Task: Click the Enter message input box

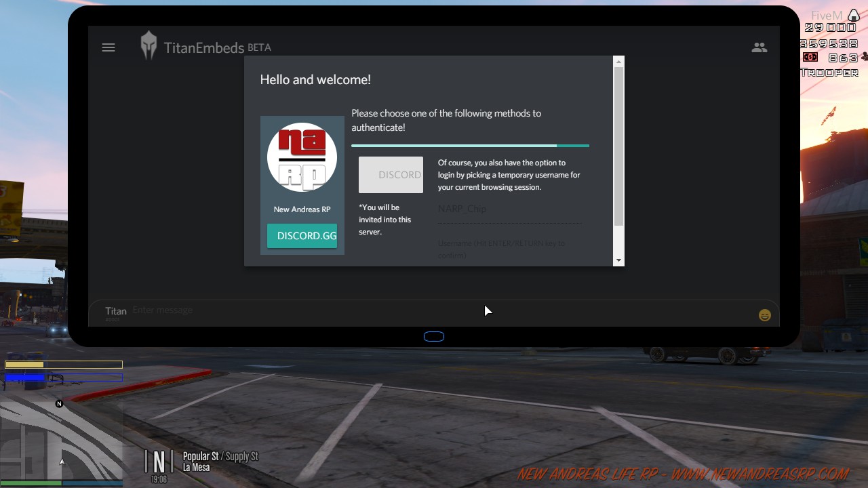Action: pos(441,310)
